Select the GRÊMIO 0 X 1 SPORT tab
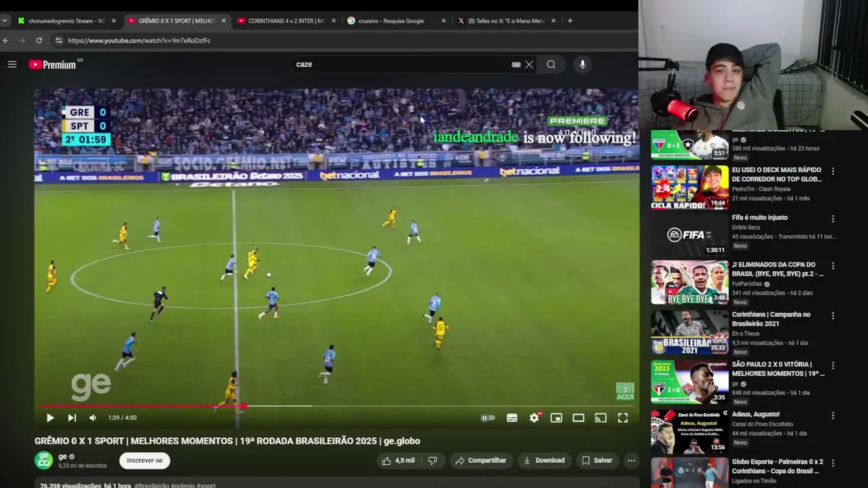 [176, 21]
